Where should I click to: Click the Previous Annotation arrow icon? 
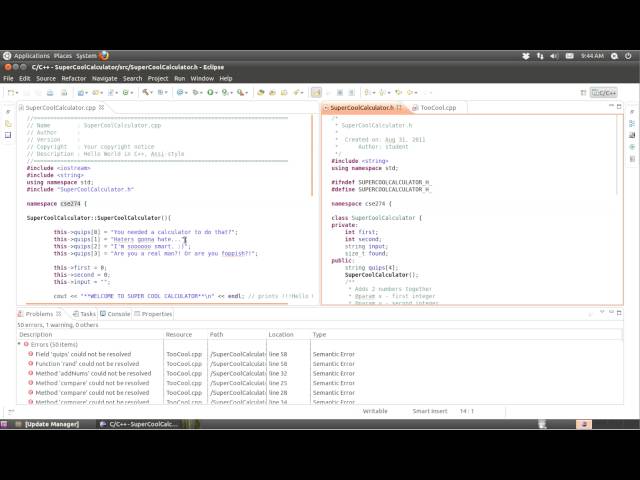tap(382, 93)
